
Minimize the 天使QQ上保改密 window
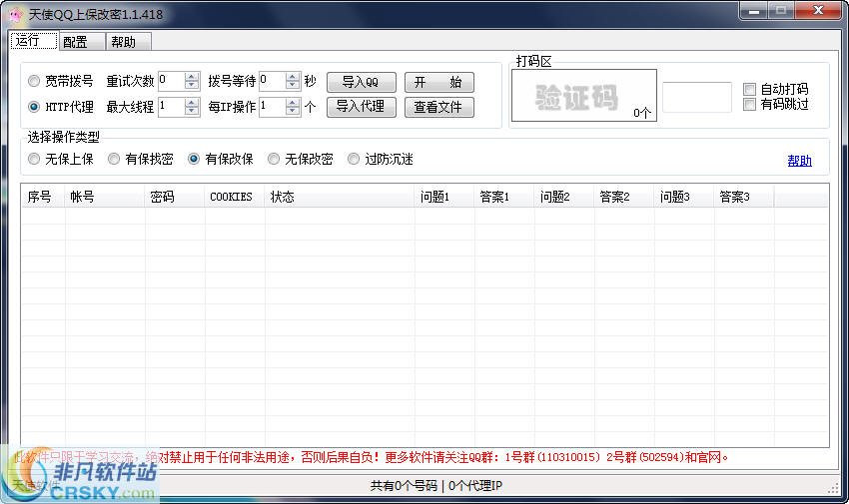(754, 10)
